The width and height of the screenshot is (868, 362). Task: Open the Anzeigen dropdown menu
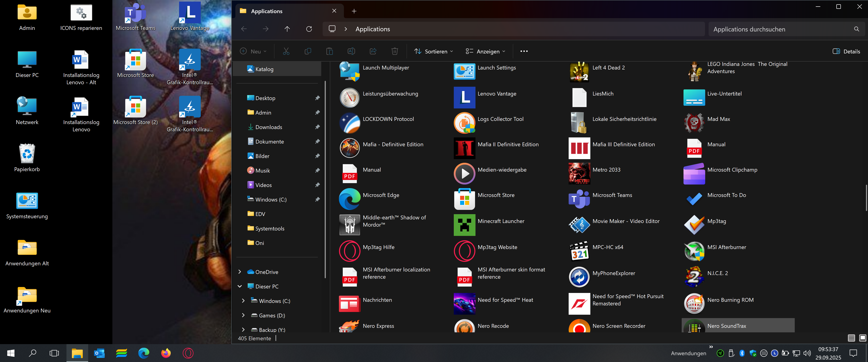click(485, 51)
